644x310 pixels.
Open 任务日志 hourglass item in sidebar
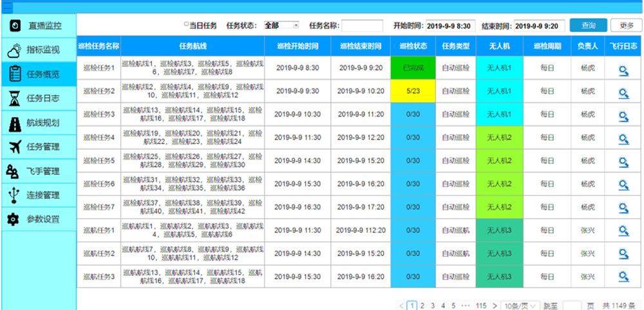point(39,98)
